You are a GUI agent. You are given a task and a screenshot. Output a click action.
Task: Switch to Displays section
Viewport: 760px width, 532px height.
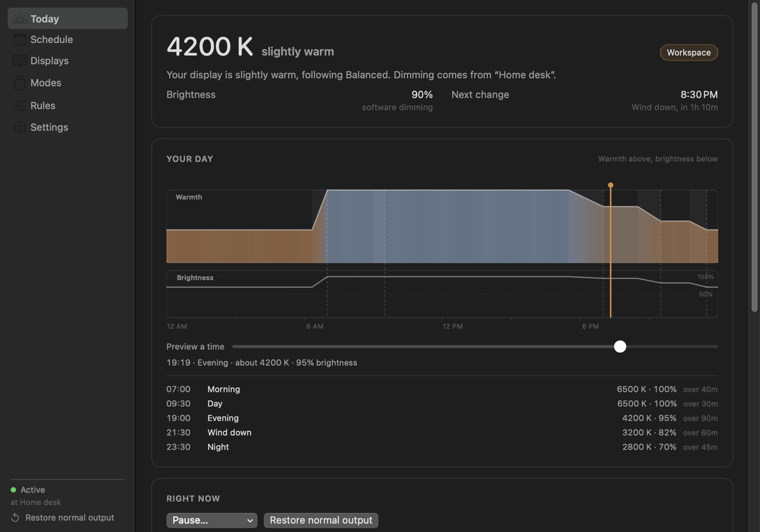click(x=67, y=61)
